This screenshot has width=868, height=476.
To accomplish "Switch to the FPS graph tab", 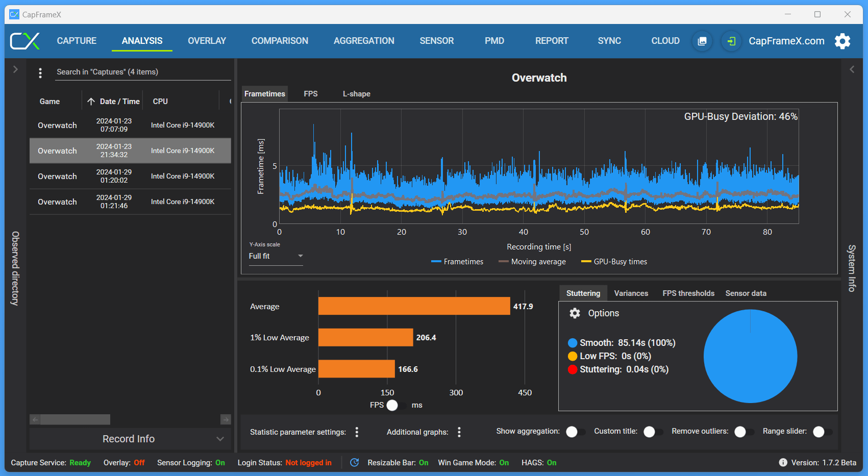I will coord(311,94).
